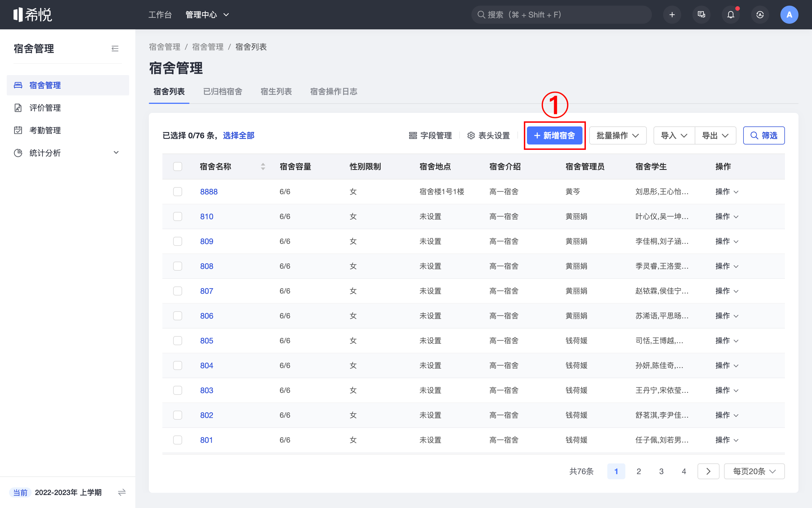Click the 新增宿舍 button
The image size is (812, 508).
click(554, 135)
